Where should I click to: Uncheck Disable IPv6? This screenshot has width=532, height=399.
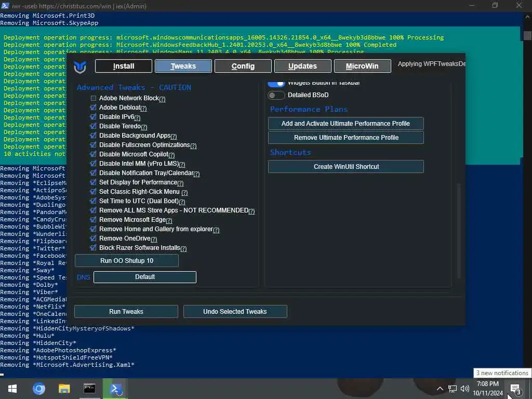coord(94,117)
